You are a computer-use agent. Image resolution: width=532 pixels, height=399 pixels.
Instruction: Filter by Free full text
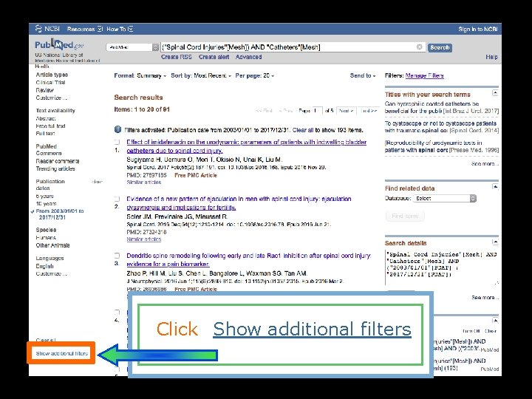click(50, 126)
